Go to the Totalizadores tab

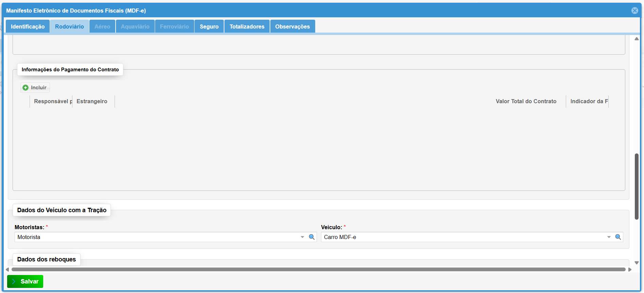click(x=247, y=26)
